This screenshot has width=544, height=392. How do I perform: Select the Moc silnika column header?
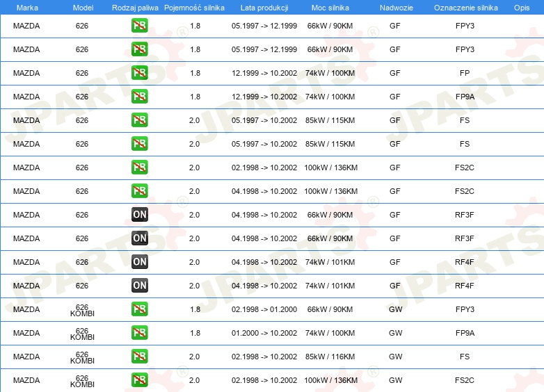coord(330,8)
